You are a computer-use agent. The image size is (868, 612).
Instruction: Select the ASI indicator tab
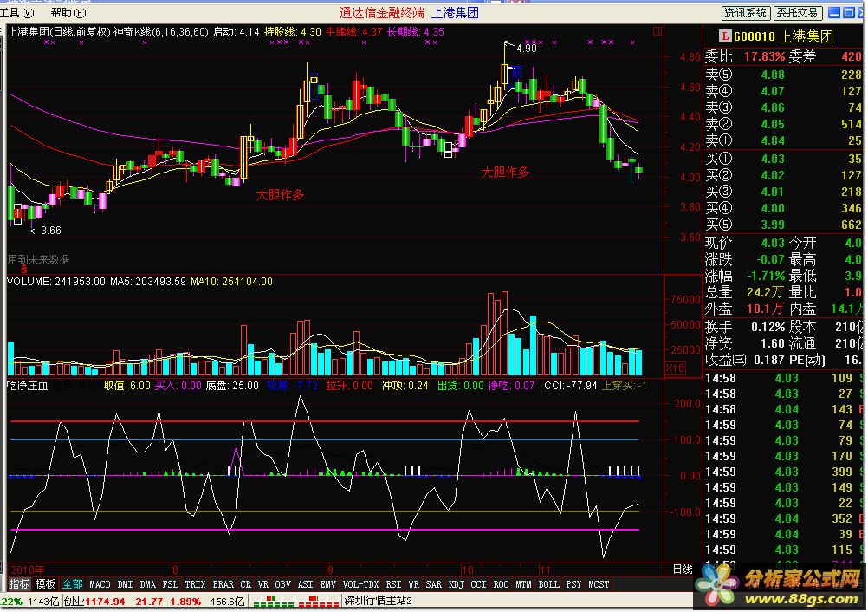306,584
